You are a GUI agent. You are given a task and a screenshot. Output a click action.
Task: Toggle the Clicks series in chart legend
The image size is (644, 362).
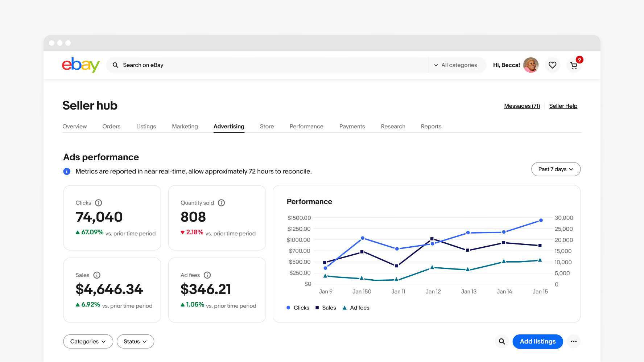(298, 308)
